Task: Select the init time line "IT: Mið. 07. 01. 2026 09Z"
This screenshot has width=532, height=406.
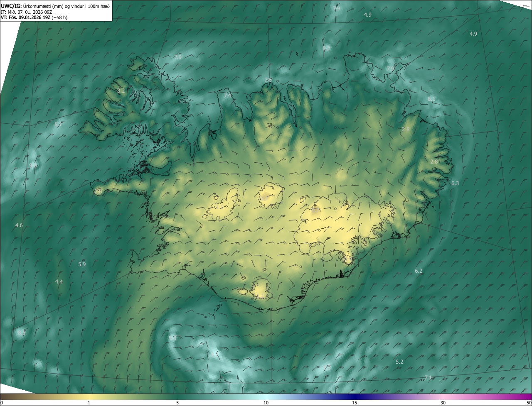Action: 27,12
